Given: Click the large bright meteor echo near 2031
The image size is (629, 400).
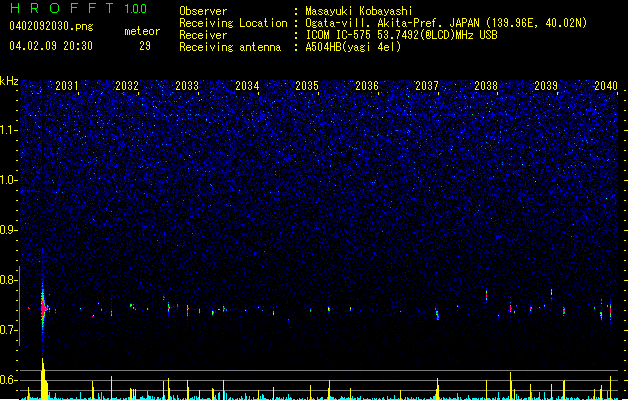Looking at the screenshot, I should (x=43, y=309).
